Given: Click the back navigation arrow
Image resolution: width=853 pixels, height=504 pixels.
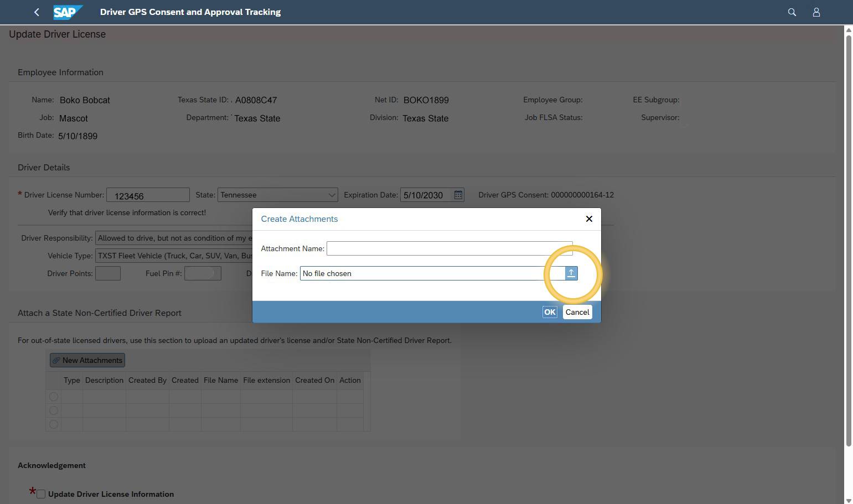Looking at the screenshot, I should point(37,12).
